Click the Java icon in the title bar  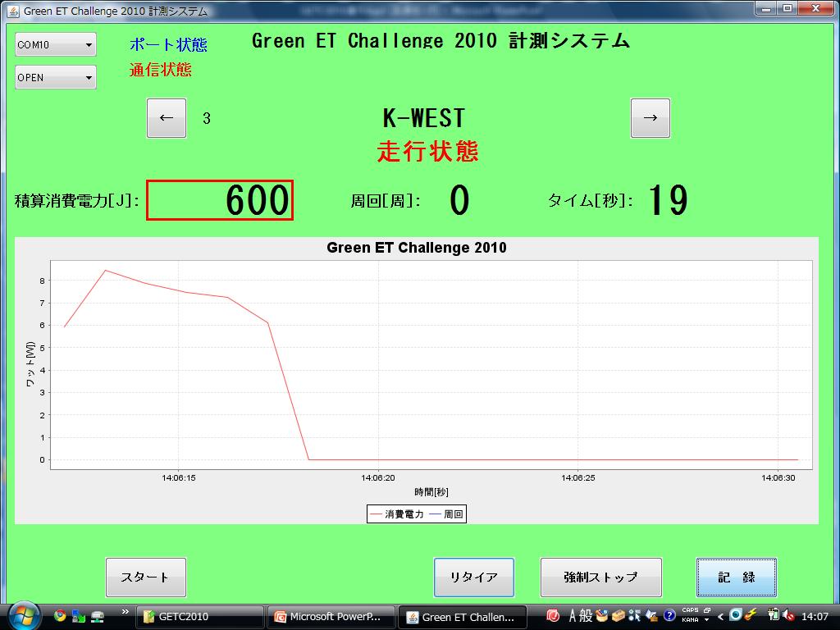click(12, 11)
